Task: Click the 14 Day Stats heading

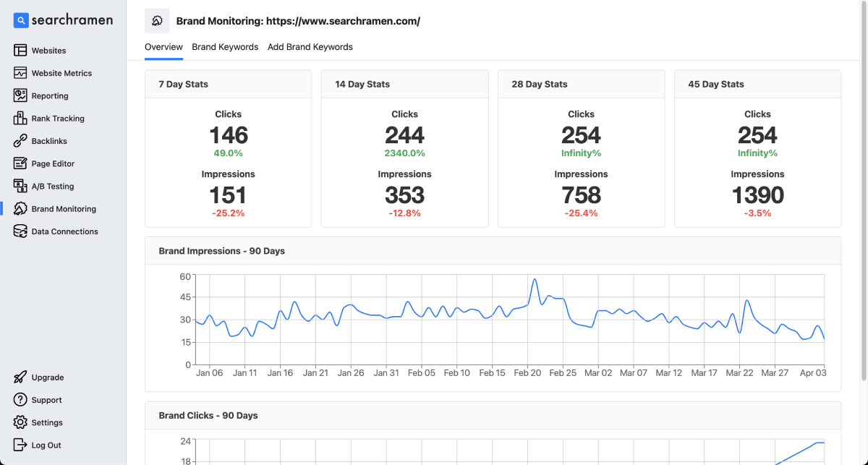Action: [x=362, y=84]
